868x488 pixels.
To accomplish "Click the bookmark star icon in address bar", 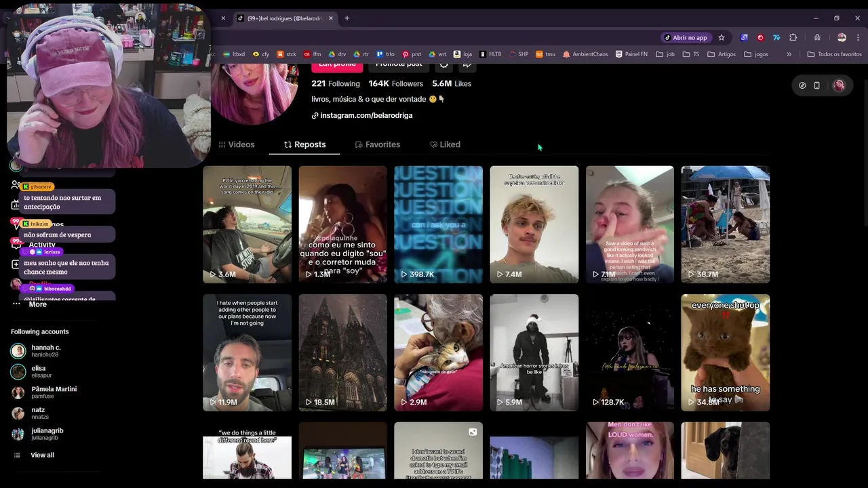I will 722,37.
